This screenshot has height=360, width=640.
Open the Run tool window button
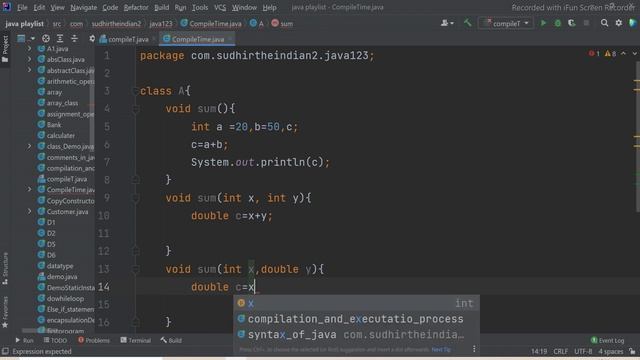(x=24, y=340)
